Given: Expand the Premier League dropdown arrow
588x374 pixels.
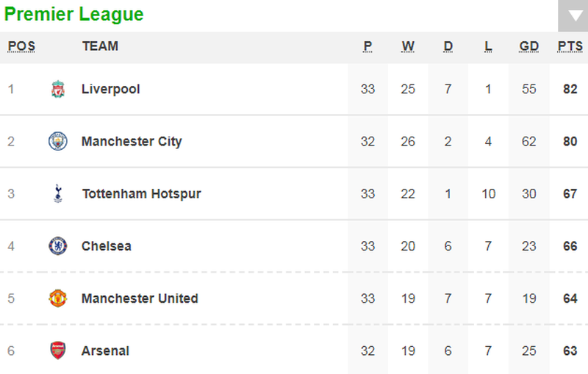Looking at the screenshot, I should pyautogui.click(x=573, y=16).
